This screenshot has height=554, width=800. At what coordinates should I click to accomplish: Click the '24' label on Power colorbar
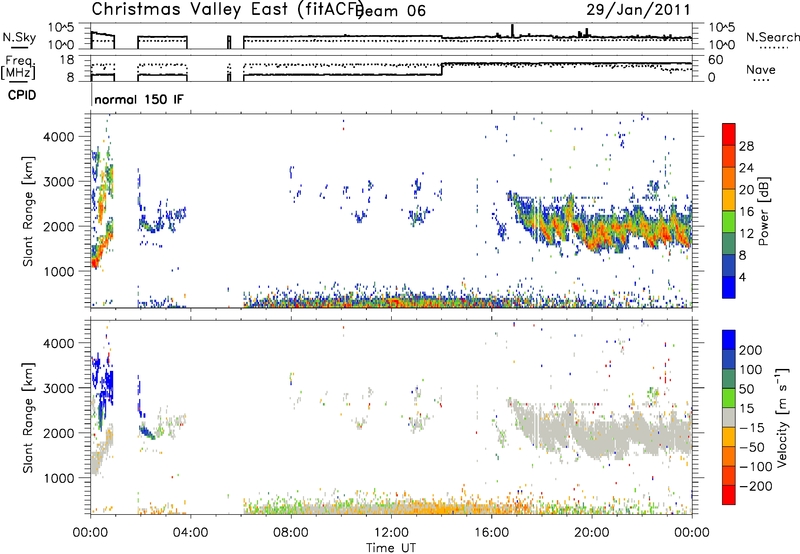(x=746, y=168)
